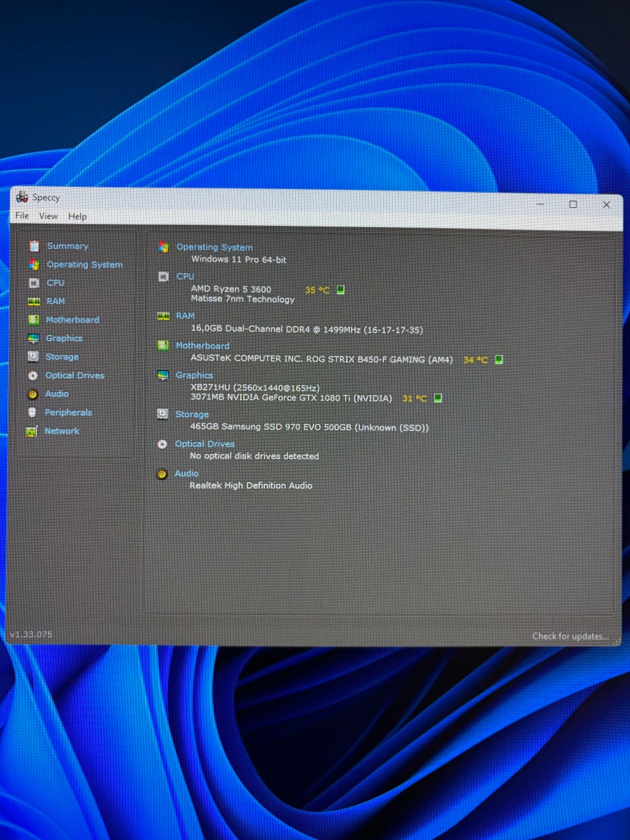The height and width of the screenshot is (840, 630).
Task: Click the Optical Drives disc icon in sidebar
Action: click(33, 375)
